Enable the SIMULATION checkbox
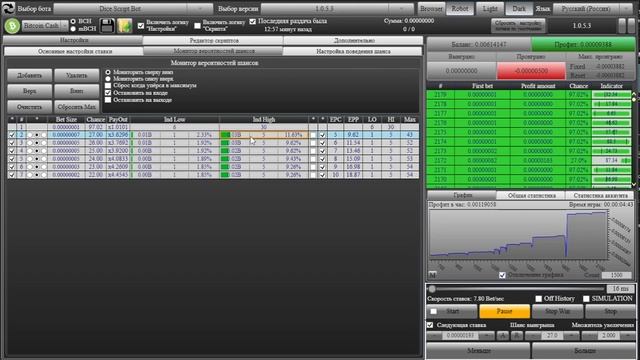Viewport: 640px width, 360px height. coord(587,299)
